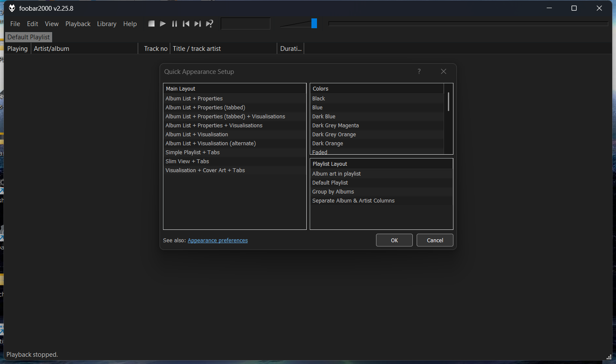
Task: Click the Cancel button
Action: (435, 240)
